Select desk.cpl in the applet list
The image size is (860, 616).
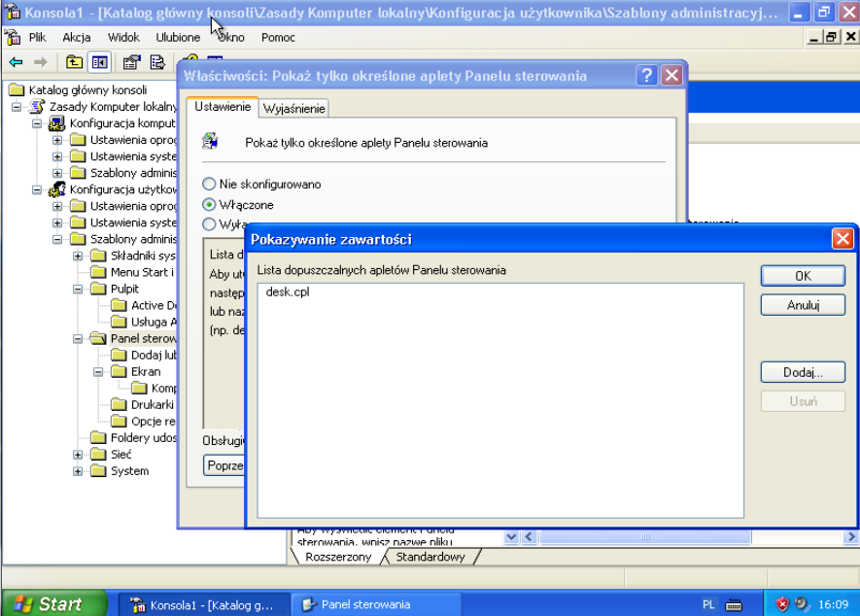[288, 292]
